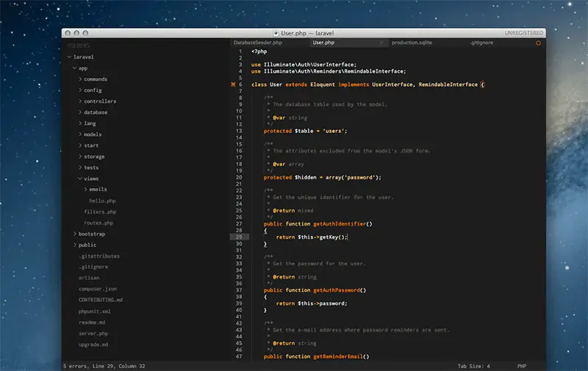This screenshot has height=371, width=588.
Task: Collapse the app folder
Action: 75,68
